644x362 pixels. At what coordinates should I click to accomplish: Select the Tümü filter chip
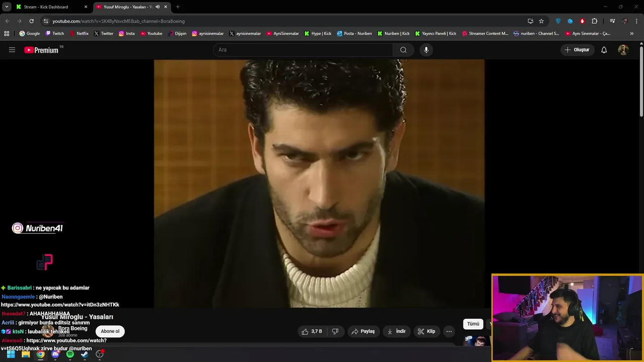click(473, 324)
